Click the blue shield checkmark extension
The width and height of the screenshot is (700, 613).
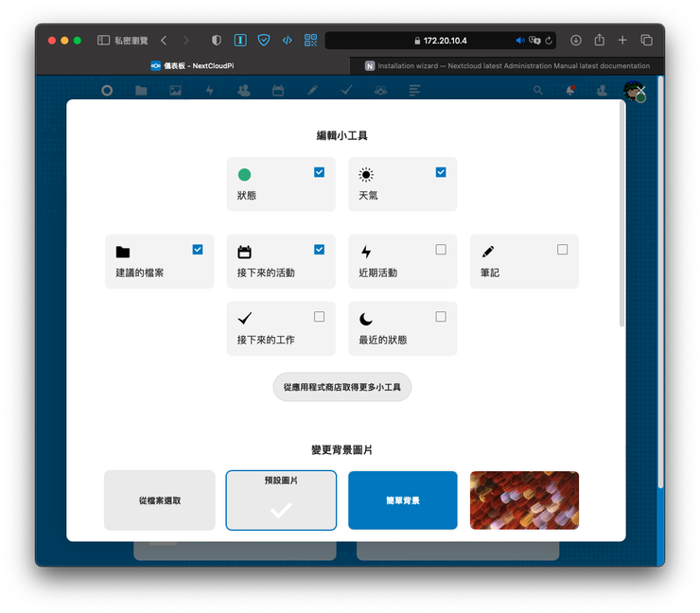(264, 40)
